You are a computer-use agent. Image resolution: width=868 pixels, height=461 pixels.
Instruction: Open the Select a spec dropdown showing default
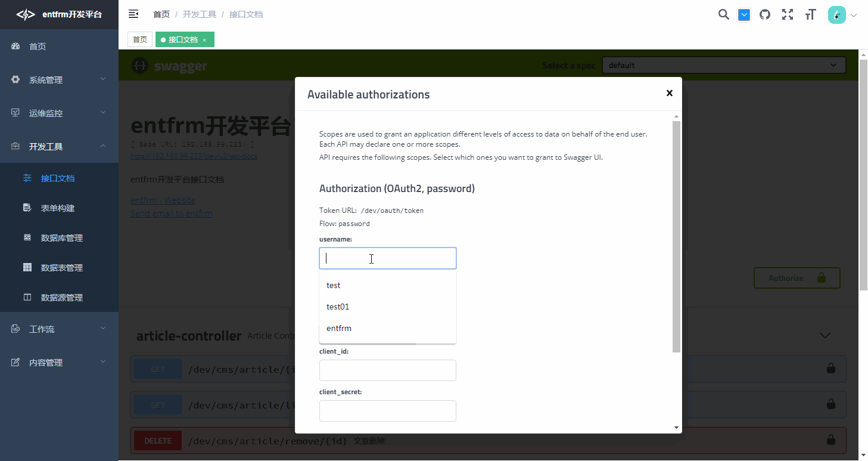[723, 64]
